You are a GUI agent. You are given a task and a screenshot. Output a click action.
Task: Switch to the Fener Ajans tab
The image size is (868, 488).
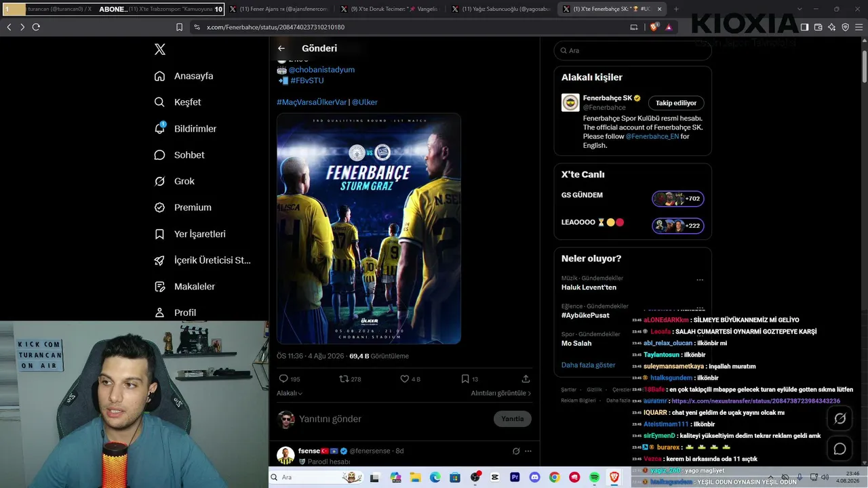[278, 9]
